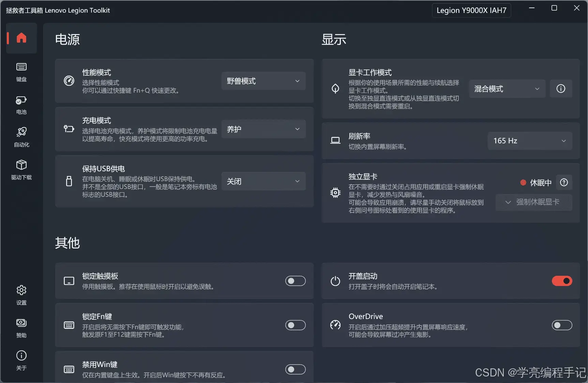Viewport: 588px width, 383px height.
Task: Click the Legion Y9000X IAH7 model label
Action: click(471, 10)
